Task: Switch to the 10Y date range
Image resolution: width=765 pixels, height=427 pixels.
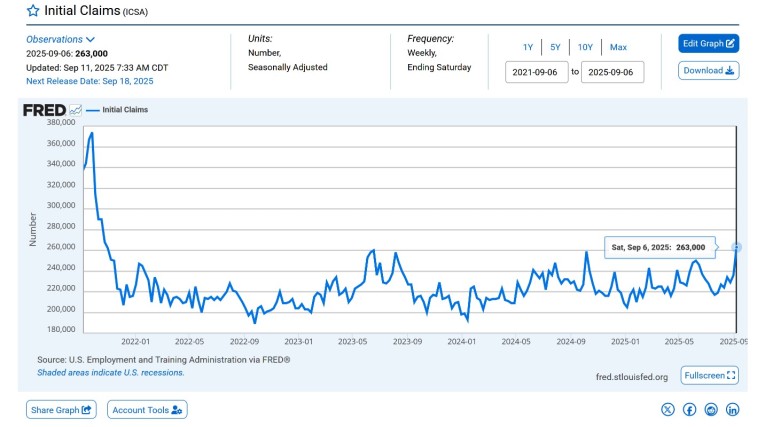Action: tap(585, 47)
